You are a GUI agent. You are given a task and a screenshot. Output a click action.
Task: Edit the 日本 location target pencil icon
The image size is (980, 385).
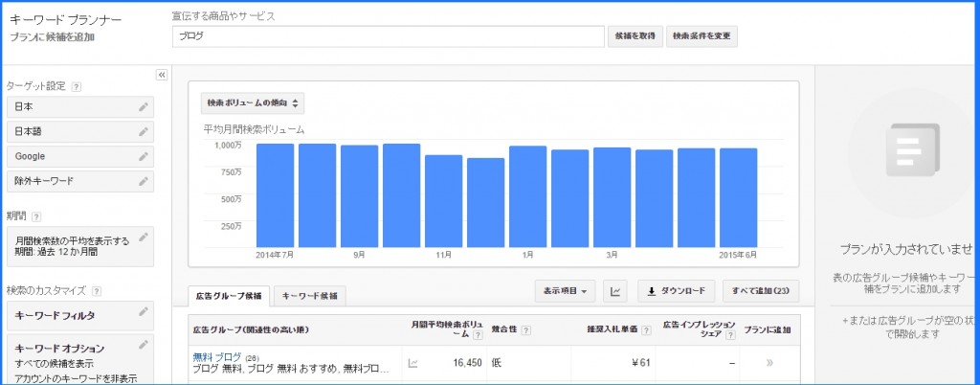tap(144, 106)
